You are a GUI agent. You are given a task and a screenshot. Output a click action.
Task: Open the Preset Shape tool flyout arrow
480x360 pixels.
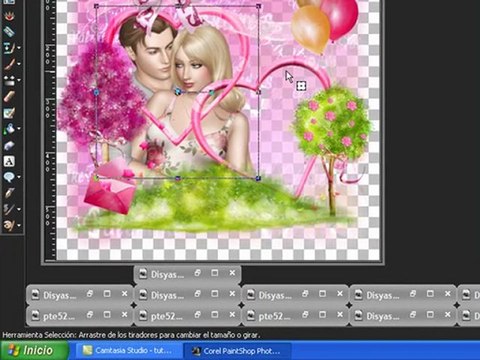point(19,177)
